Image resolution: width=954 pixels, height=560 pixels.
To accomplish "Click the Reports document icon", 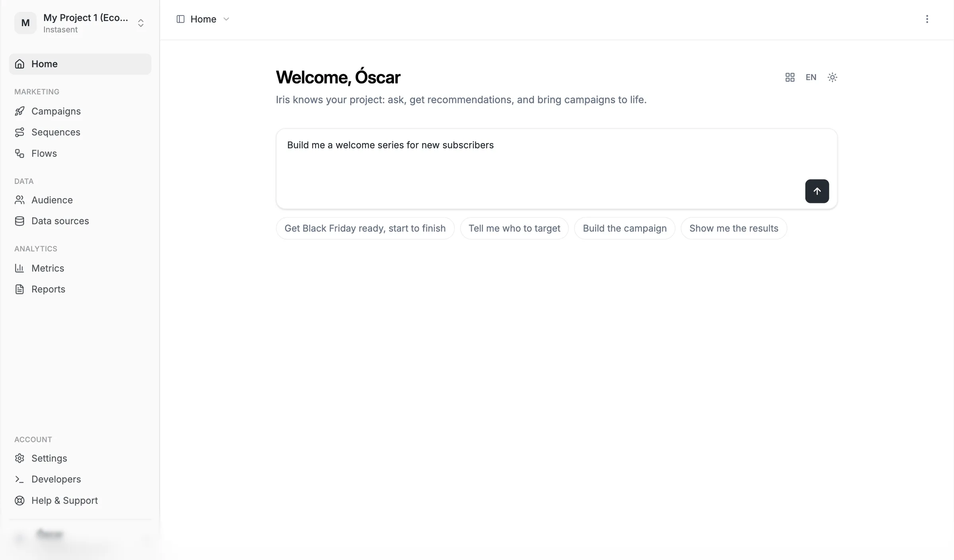I will click(x=19, y=289).
